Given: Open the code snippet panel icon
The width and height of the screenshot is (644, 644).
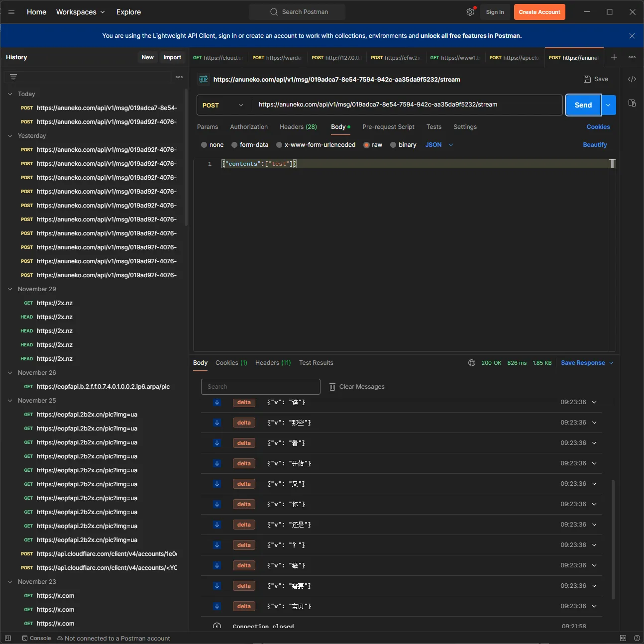Looking at the screenshot, I should coord(632,79).
